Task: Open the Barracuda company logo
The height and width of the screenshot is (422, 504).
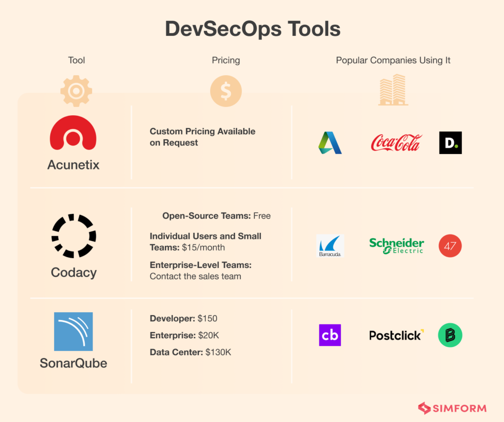Action: coord(330,246)
